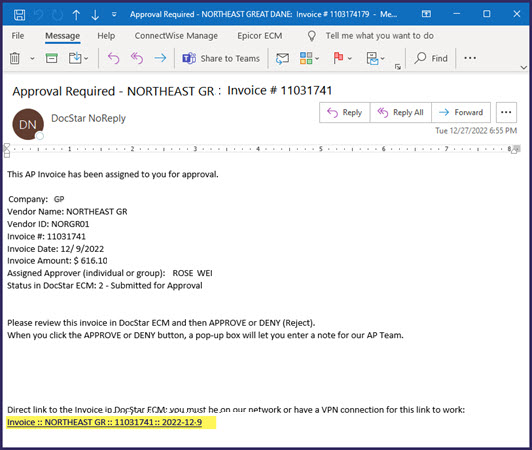Screen dimensions: 532x450
Task: Click the ruler left indent marker
Action: pyautogui.click(x=7, y=151)
